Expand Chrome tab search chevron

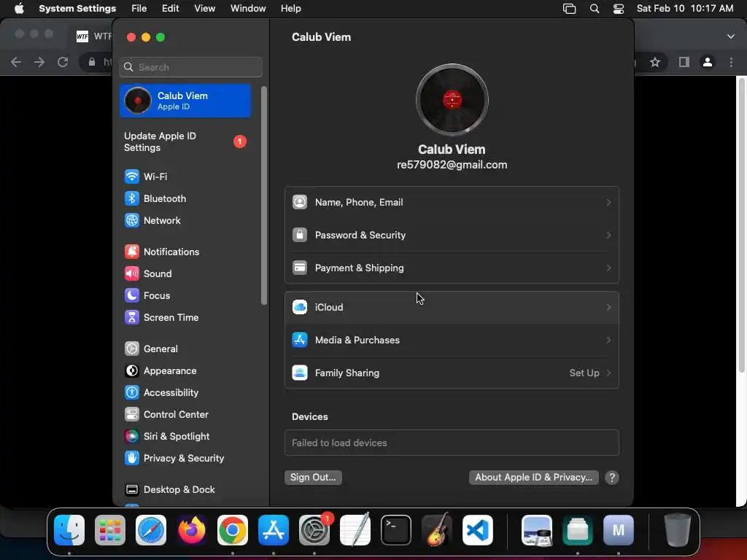731,36
